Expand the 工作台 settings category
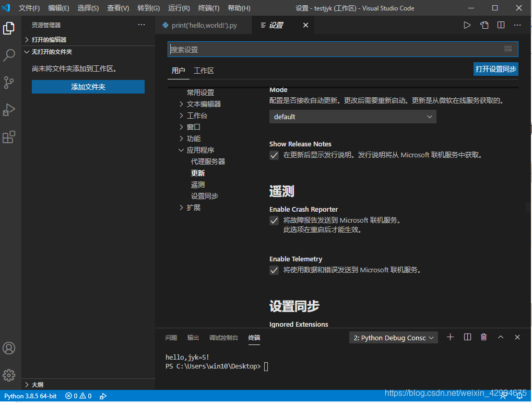 click(193, 116)
